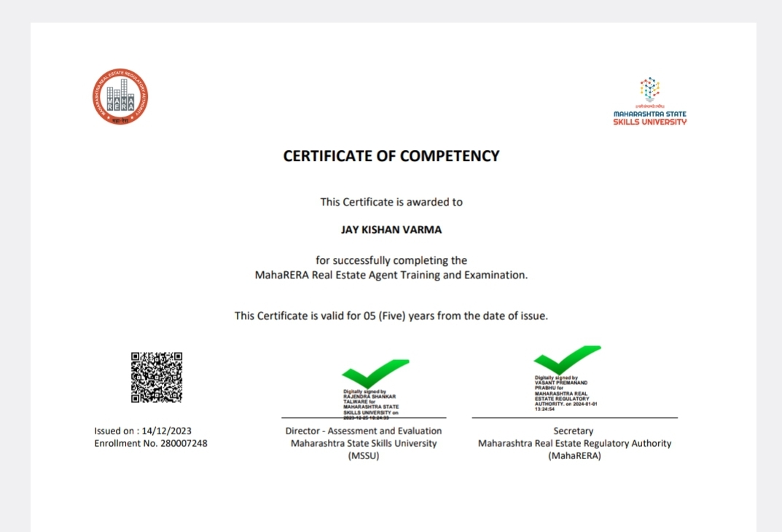The height and width of the screenshot is (532, 782).
Task: Click the Rajendra Shankar Talware digital signature text
Action: coord(371,403)
